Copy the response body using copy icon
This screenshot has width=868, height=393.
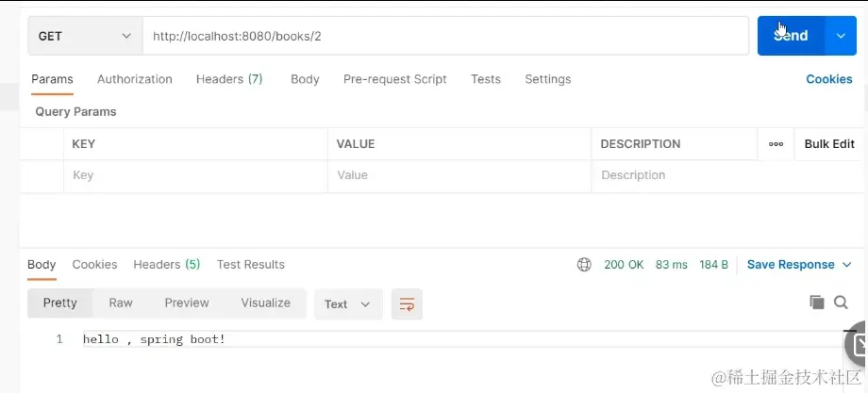(817, 303)
